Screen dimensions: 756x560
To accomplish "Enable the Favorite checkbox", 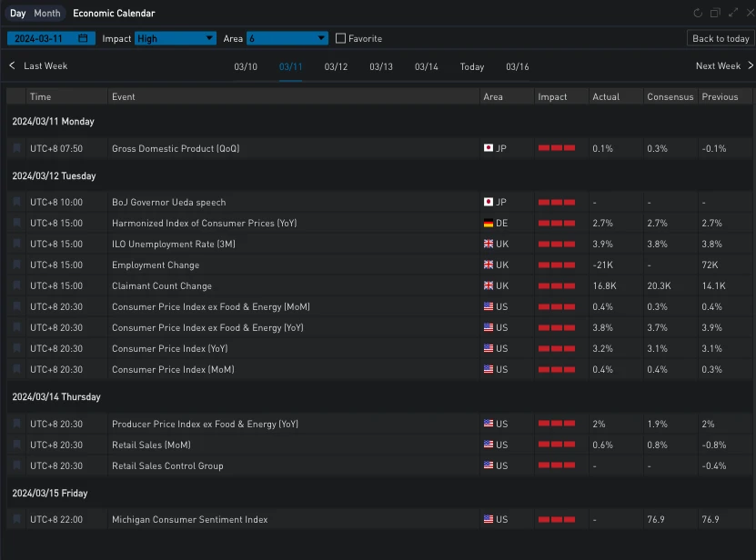I will (x=341, y=38).
